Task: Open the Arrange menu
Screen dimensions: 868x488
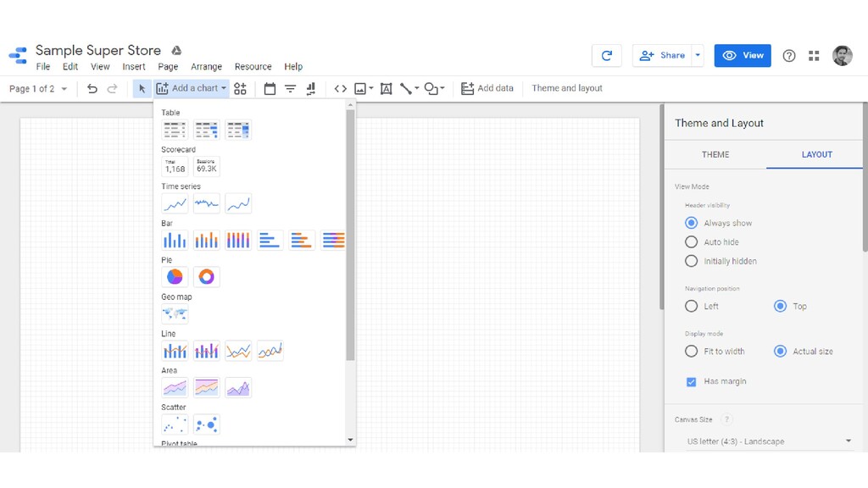Action: [207, 66]
